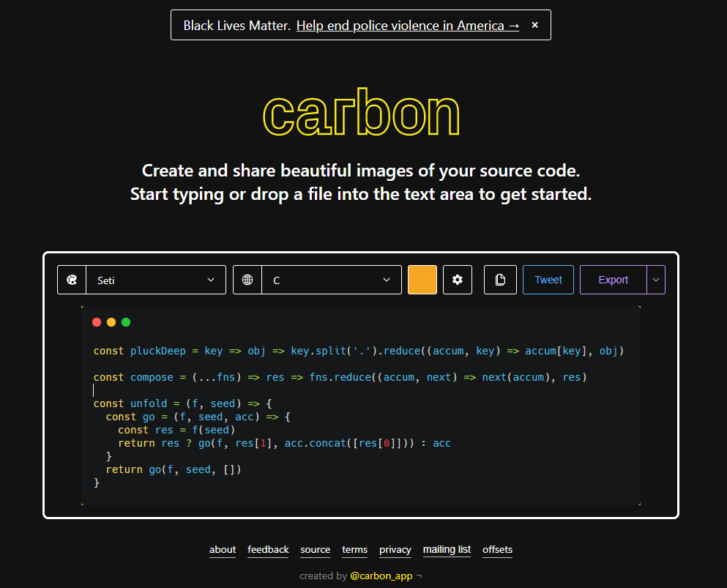The width and height of the screenshot is (727, 588).
Task: Open the Seti theme dropdown
Action: point(156,280)
